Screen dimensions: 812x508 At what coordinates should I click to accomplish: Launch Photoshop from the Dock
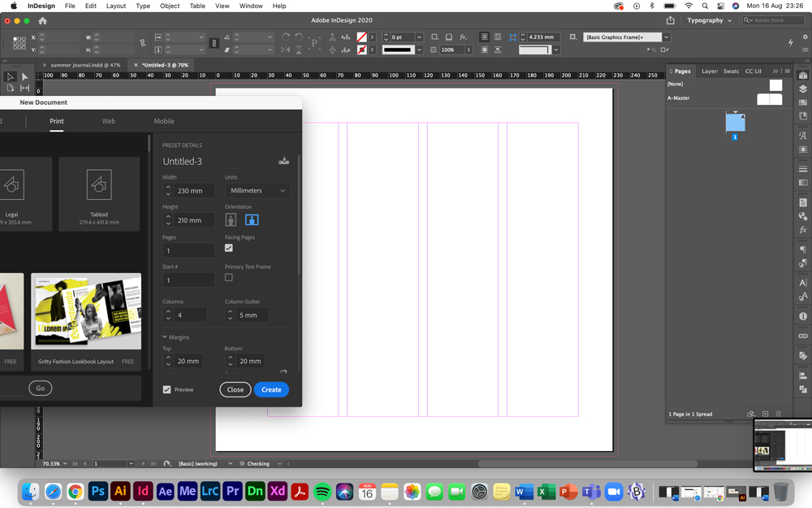click(97, 492)
